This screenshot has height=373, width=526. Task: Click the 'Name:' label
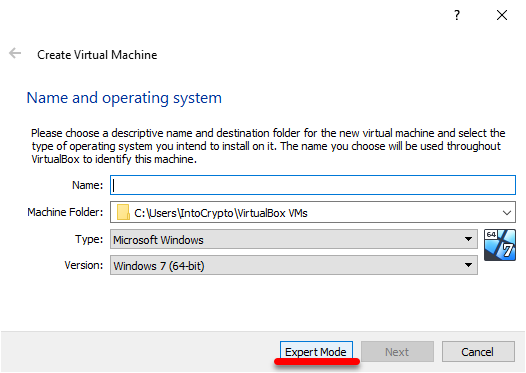[88, 185]
